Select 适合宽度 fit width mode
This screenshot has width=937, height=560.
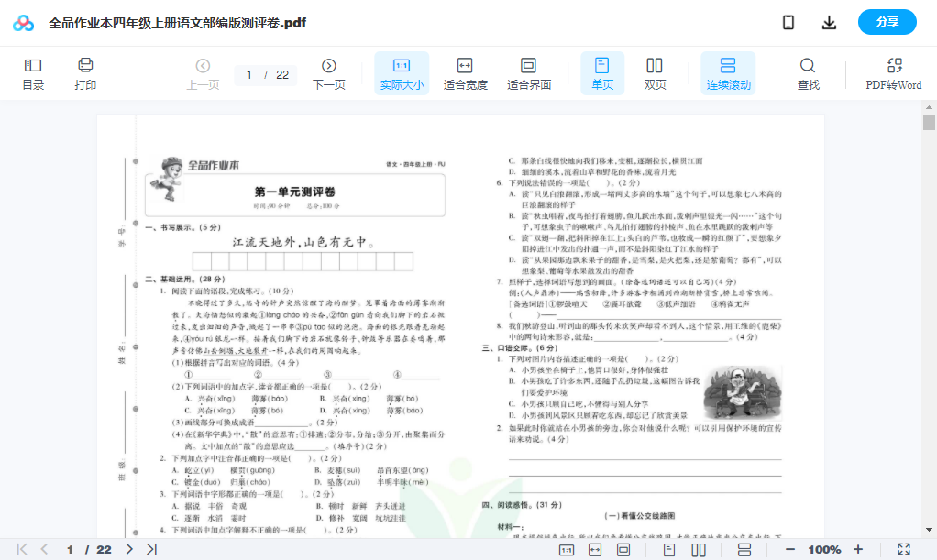[465, 73]
